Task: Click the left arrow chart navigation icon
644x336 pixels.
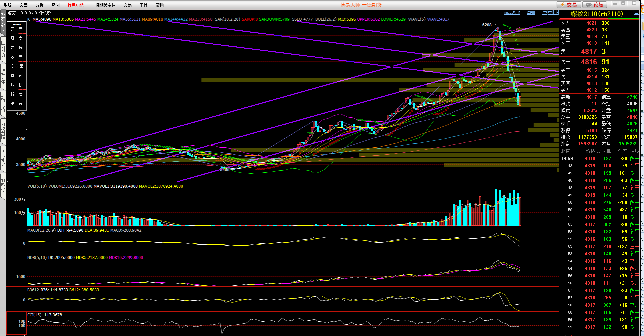Action: pos(545,12)
